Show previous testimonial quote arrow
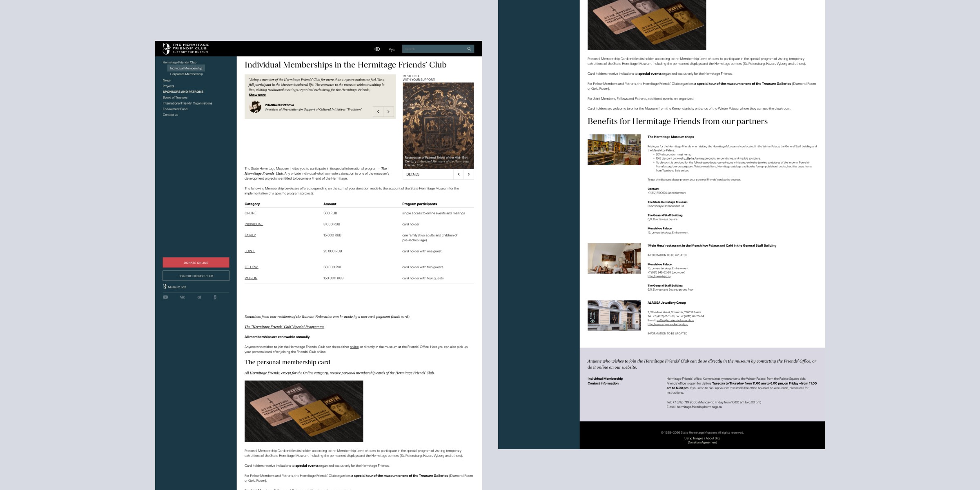Image resolution: width=980 pixels, height=490 pixels. pos(378,111)
